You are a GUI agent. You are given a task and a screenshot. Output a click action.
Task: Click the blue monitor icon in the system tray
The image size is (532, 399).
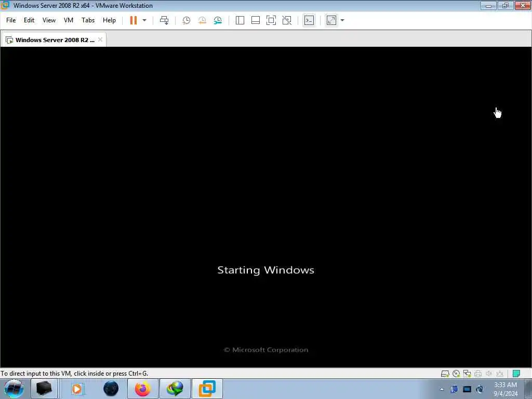[x=454, y=389]
